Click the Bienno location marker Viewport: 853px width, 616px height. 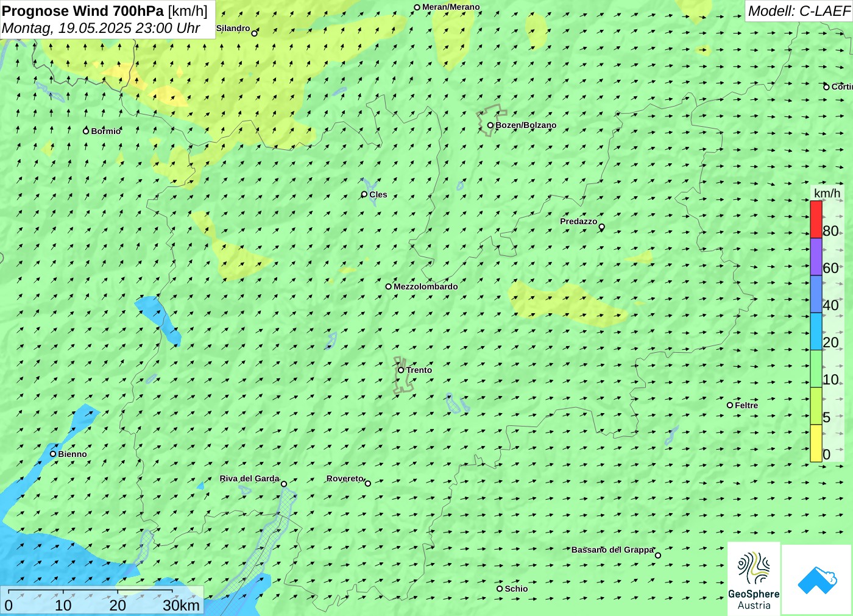(53, 454)
